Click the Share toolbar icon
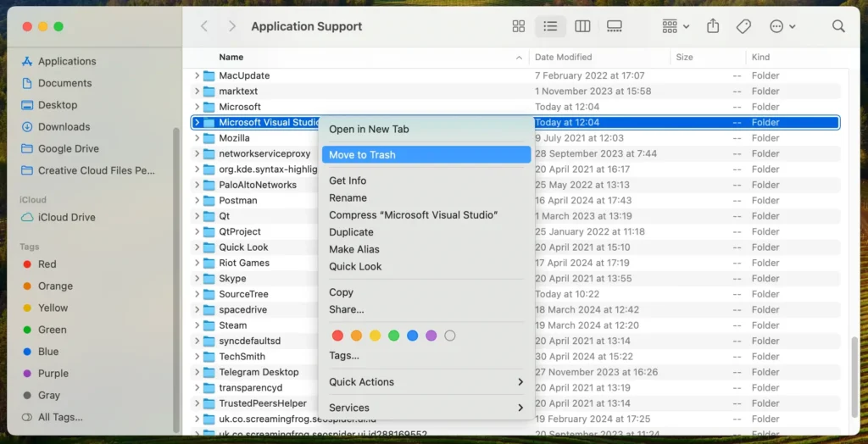The height and width of the screenshot is (444, 868). (x=713, y=26)
